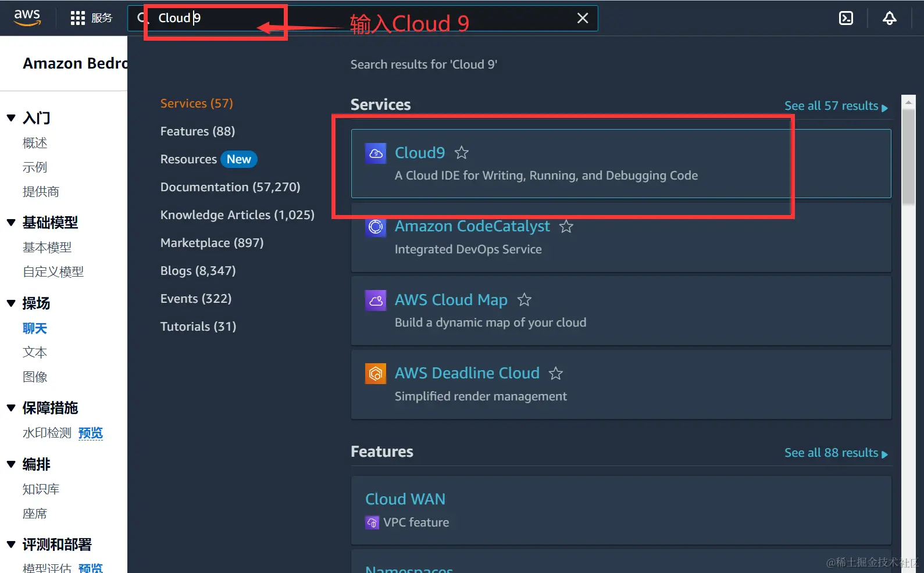This screenshot has width=924, height=573.
Task: Clear the search box with the X icon
Action: pyautogui.click(x=583, y=18)
